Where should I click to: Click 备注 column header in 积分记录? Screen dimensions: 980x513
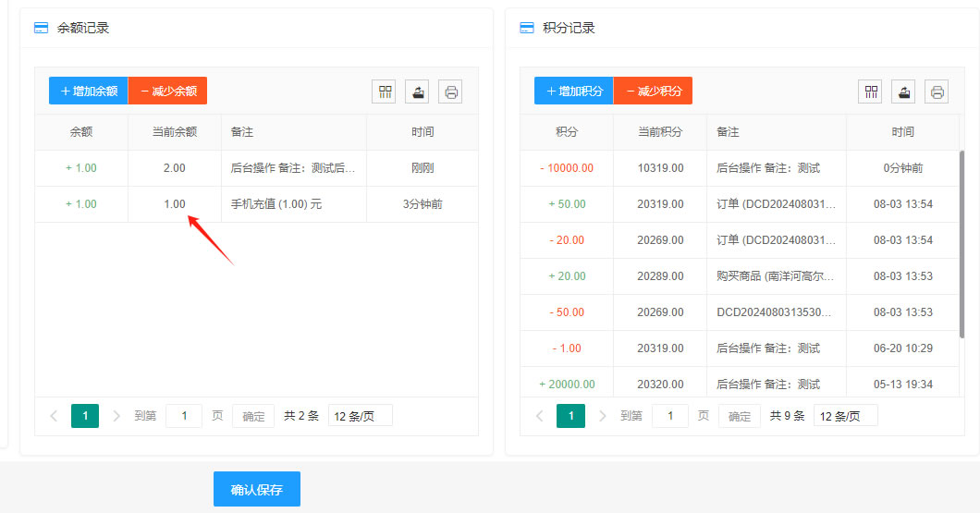click(777, 132)
